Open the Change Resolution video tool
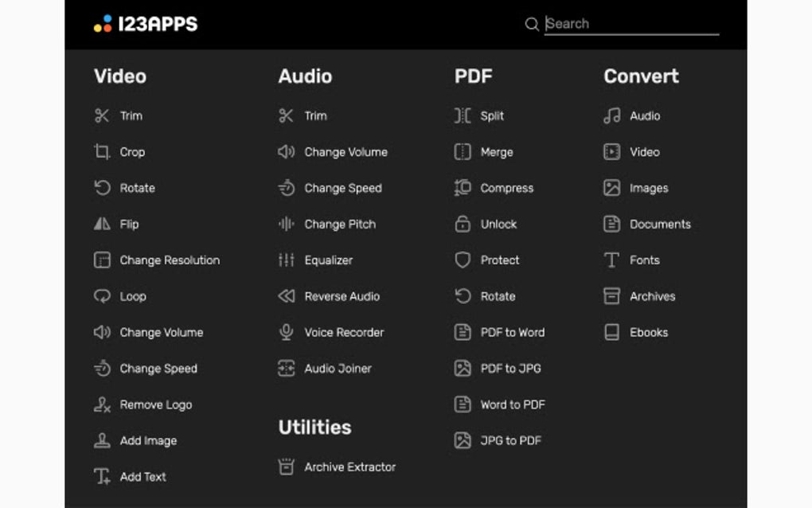The width and height of the screenshot is (812, 508). pyautogui.click(x=170, y=260)
